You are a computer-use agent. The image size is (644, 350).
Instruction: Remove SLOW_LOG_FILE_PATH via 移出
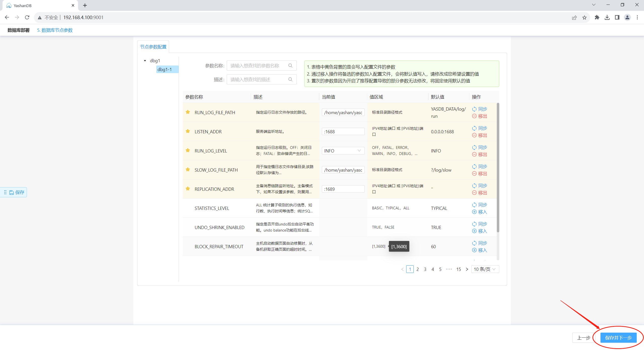480,174
